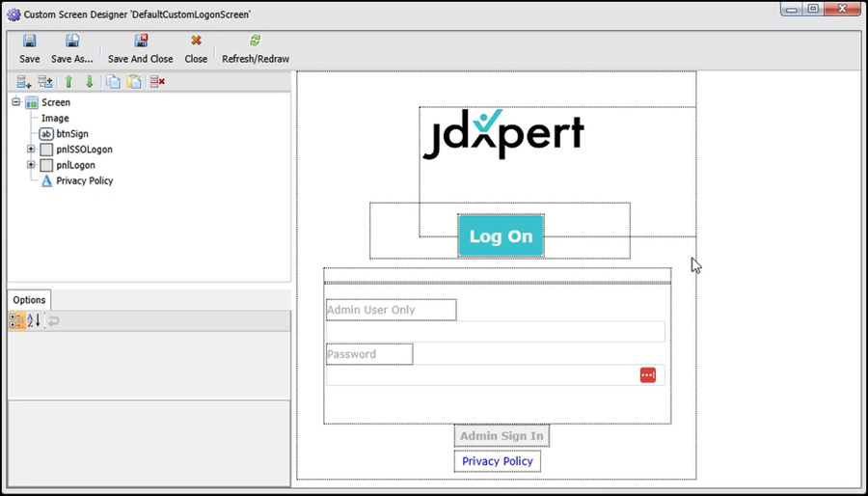Click the Refresh/Redraw icon

pos(255,41)
